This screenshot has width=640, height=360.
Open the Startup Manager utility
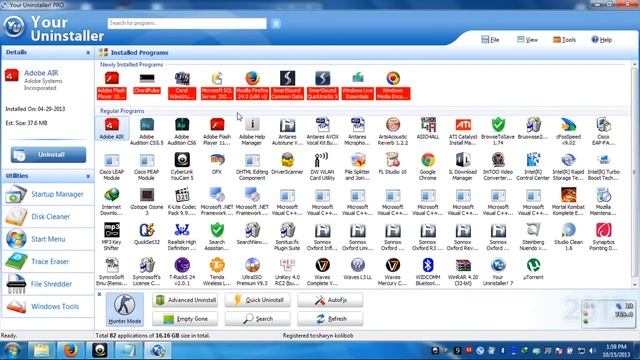[48, 194]
